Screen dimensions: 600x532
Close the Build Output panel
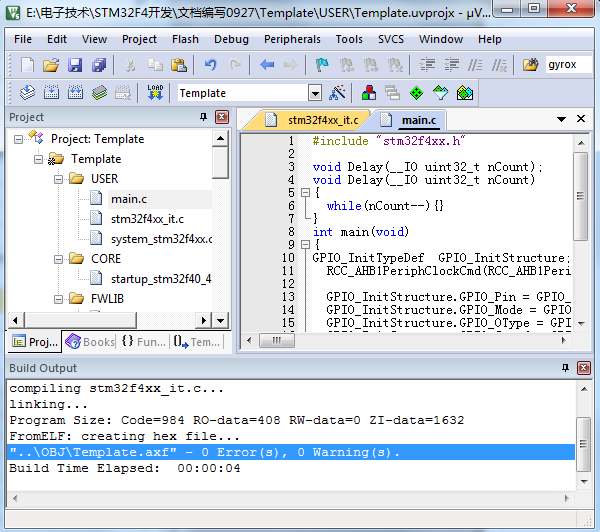point(584,368)
